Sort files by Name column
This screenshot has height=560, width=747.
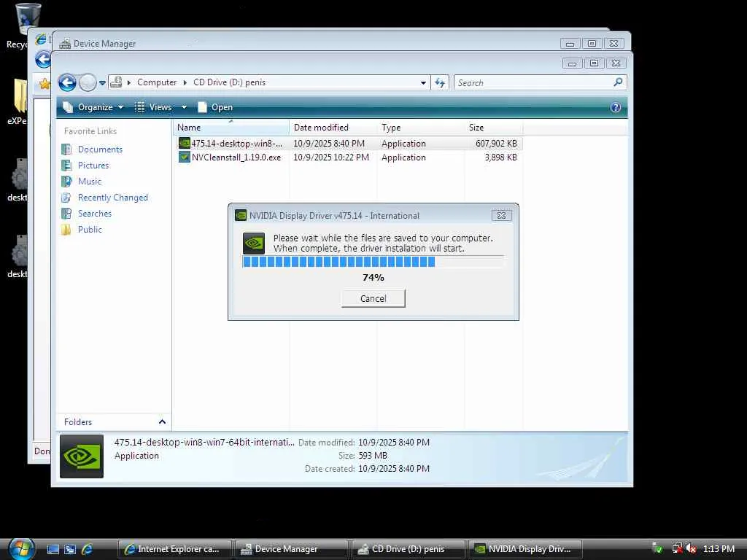click(x=231, y=127)
